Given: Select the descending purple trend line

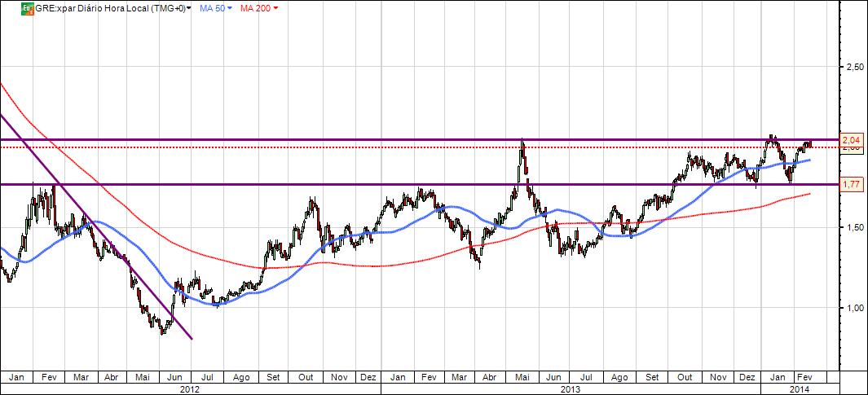Looking at the screenshot, I should pos(96,226).
